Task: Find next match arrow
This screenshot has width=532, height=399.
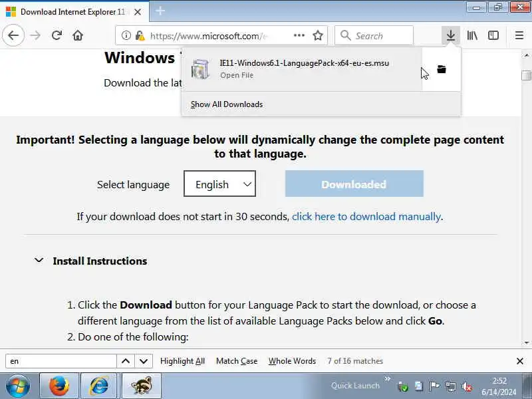Action: [144, 361]
